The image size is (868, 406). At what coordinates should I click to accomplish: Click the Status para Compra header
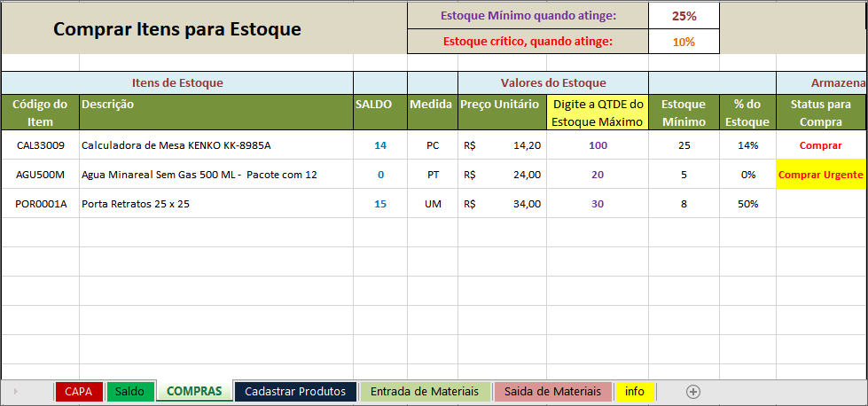821,113
